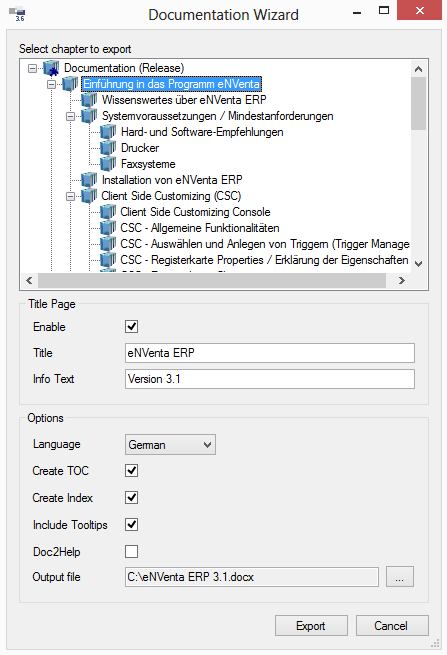Screen dimensions: 447x655
Task: Close the Documentation Wizard window
Action: click(x=419, y=10)
